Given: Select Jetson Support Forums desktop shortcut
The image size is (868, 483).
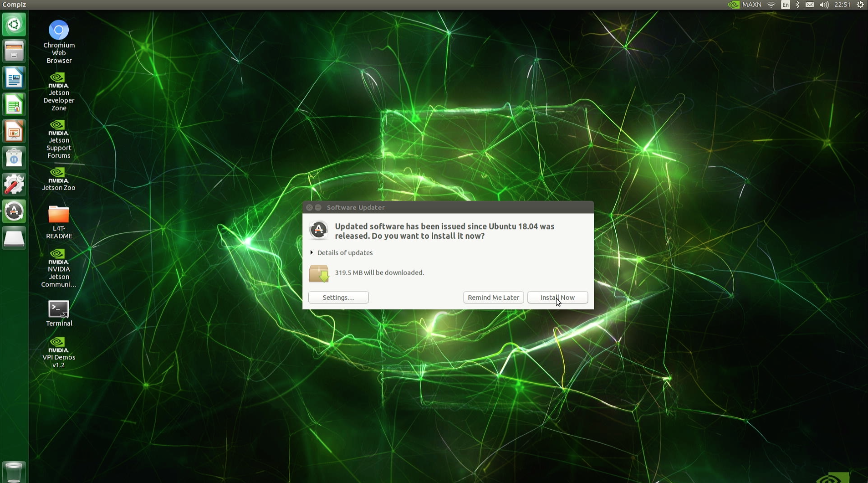Looking at the screenshot, I should pos(59,139).
